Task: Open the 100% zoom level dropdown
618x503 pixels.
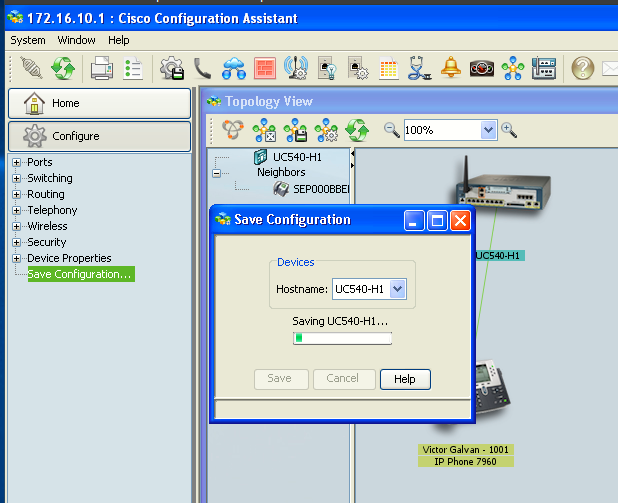Action: coord(488,130)
